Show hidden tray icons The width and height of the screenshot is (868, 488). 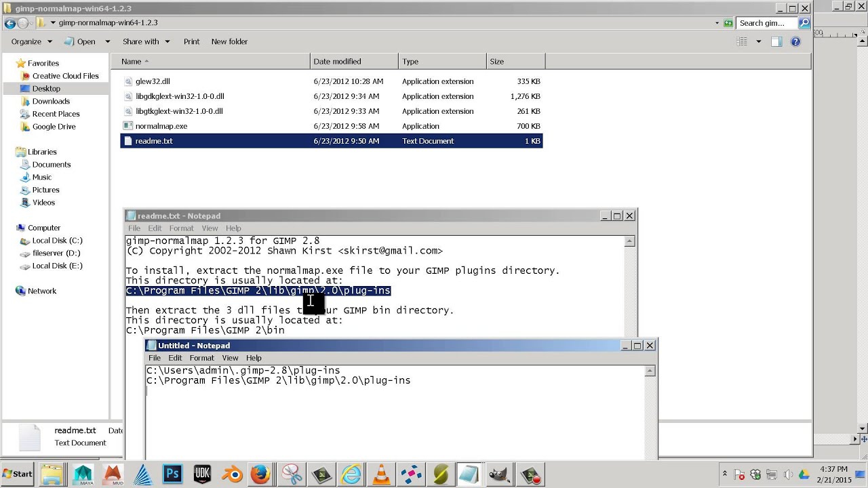[x=724, y=474]
